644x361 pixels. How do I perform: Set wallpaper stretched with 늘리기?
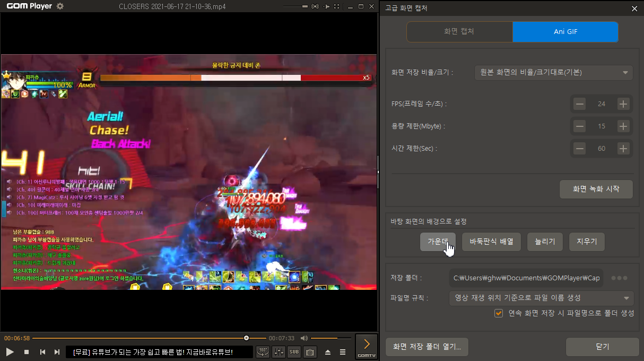[545, 242]
